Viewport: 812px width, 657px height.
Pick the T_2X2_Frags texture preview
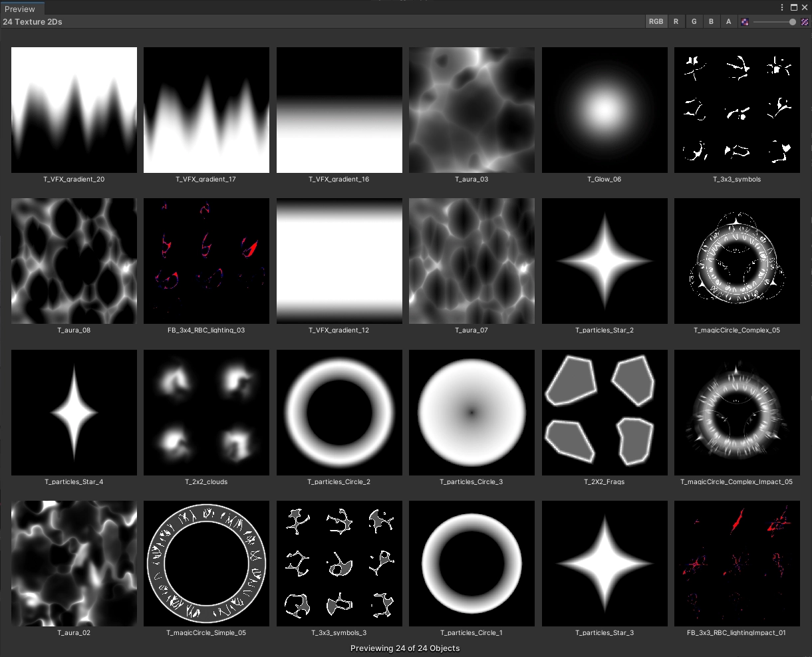604,412
